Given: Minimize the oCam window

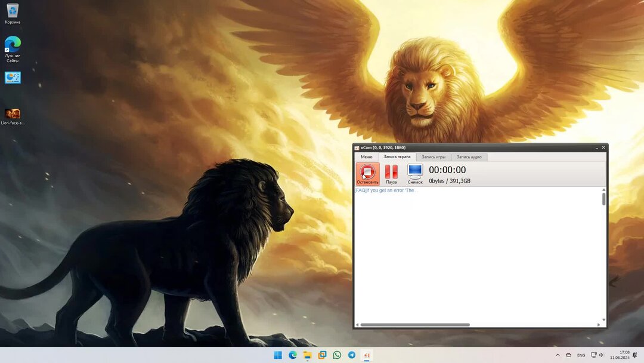Looking at the screenshot, I should click(597, 147).
